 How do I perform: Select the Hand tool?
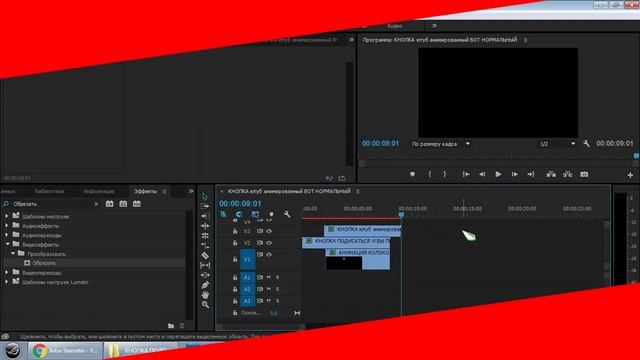[x=205, y=295]
